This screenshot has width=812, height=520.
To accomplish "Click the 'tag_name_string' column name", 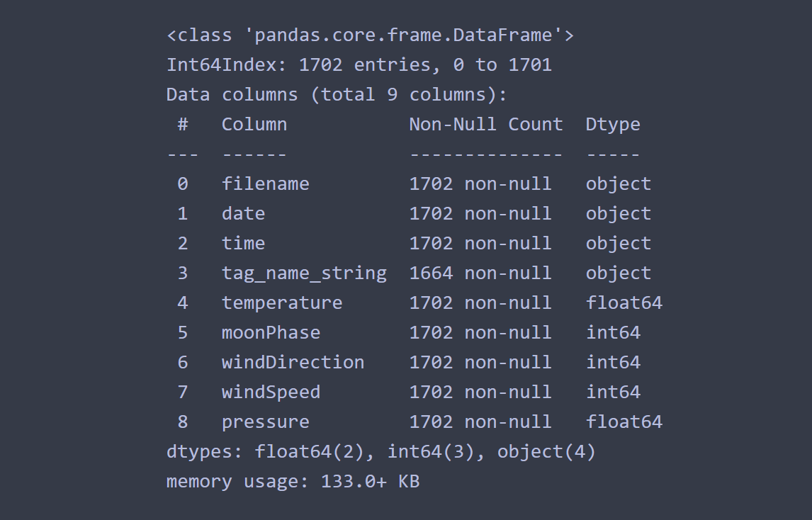I will [304, 273].
